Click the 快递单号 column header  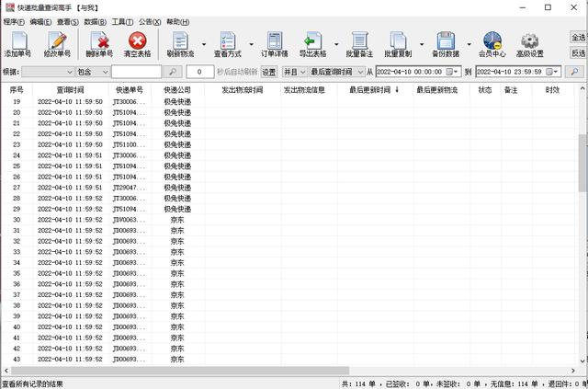click(x=130, y=90)
